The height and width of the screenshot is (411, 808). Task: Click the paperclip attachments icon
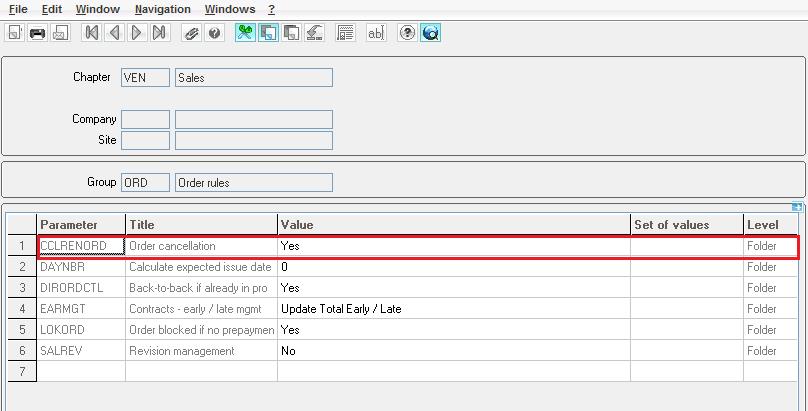point(192,33)
